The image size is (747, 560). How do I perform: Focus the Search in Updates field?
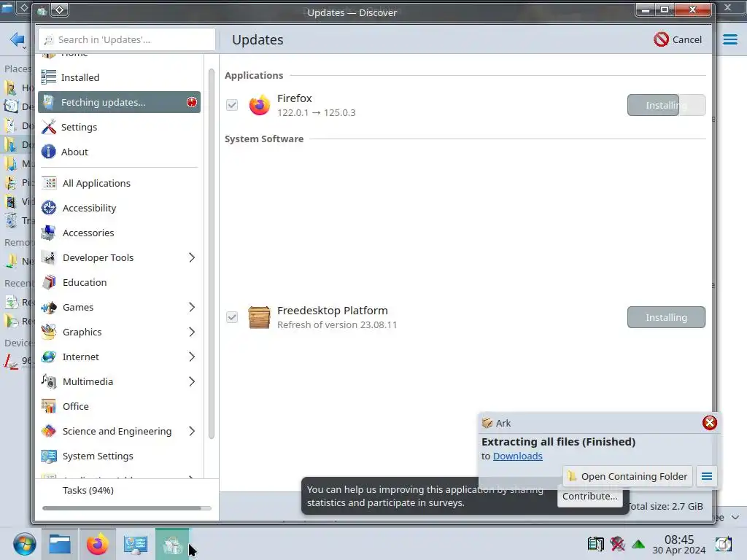click(127, 39)
